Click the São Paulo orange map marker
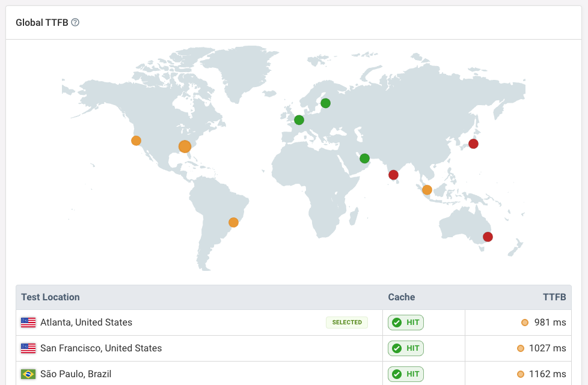This screenshot has height=385, width=588. [233, 222]
